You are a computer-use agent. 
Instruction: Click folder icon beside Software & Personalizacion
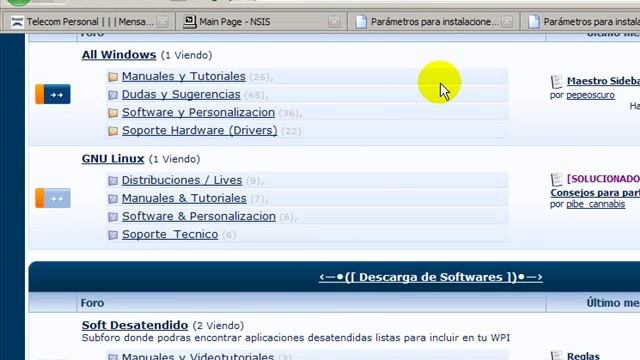(x=113, y=217)
